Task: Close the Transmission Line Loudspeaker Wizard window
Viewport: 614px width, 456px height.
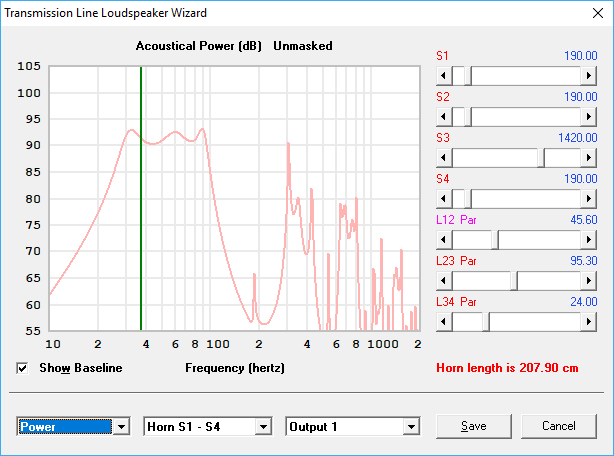Action: point(598,13)
